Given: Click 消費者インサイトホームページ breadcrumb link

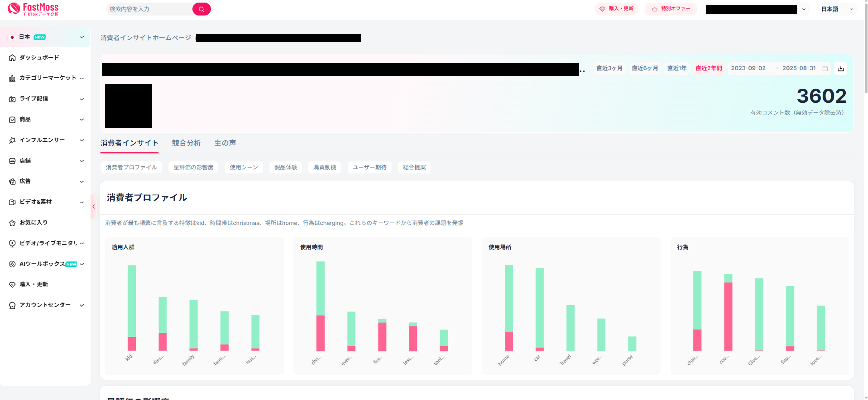Looking at the screenshot, I should pos(146,38).
